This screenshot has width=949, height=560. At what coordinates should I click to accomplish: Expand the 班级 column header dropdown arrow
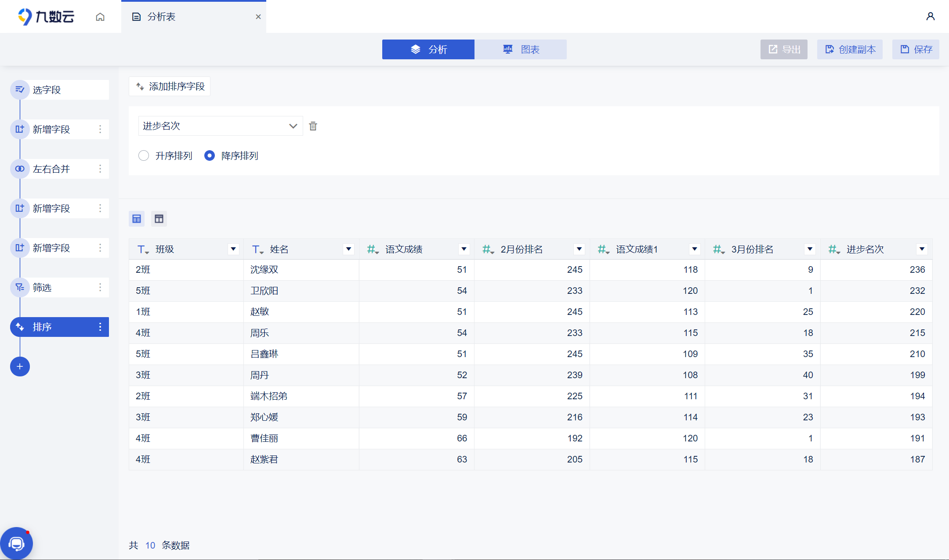pyautogui.click(x=233, y=249)
